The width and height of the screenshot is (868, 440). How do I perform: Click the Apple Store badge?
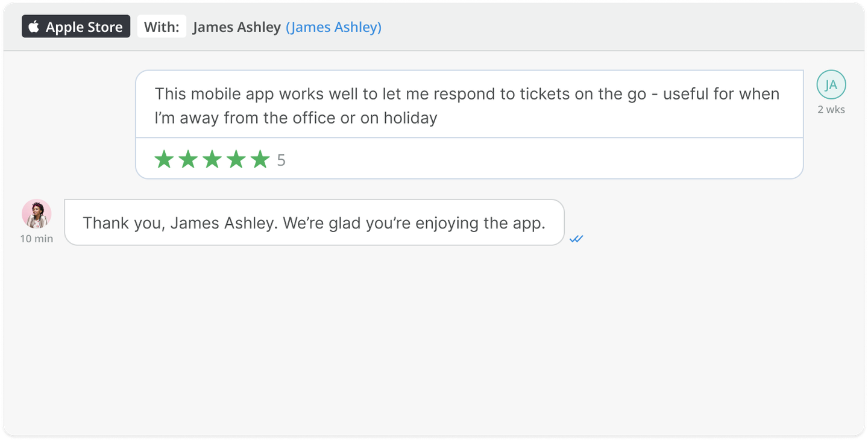(76, 27)
